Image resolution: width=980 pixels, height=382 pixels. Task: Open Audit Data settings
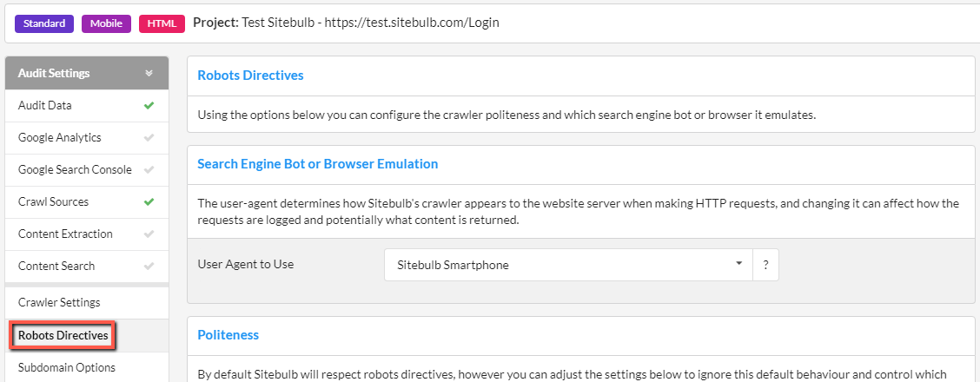pos(87,106)
